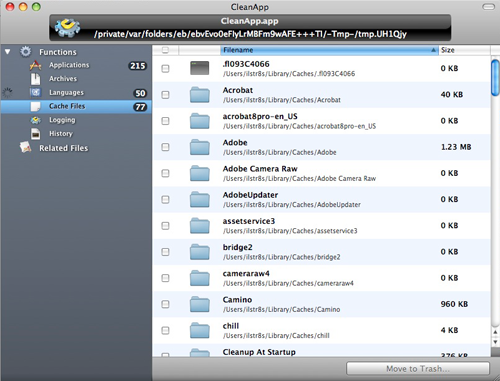
Task: Click the Acrobat folder icon
Action: point(200,95)
